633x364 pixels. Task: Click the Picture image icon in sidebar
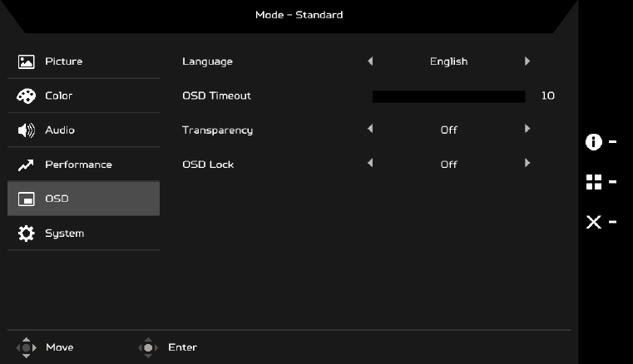[x=26, y=61]
